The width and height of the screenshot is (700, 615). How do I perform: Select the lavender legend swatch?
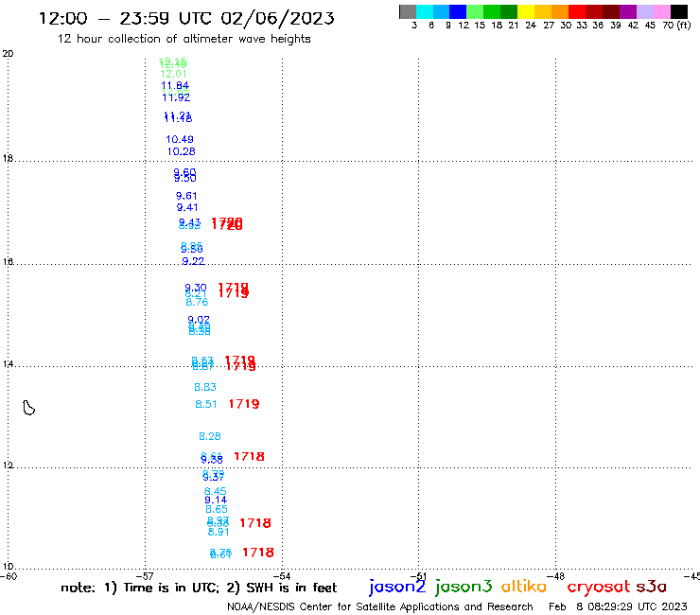[x=644, y=11]
